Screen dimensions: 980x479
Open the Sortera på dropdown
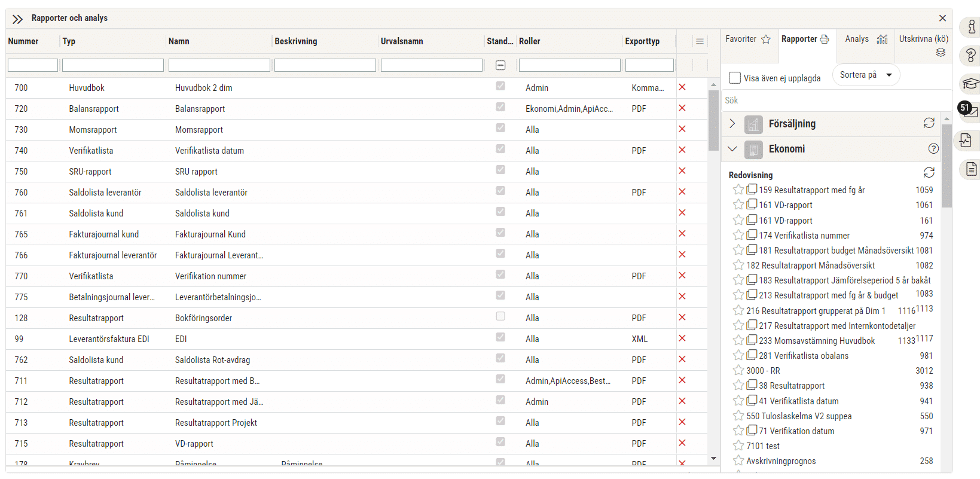click(866, 75)
